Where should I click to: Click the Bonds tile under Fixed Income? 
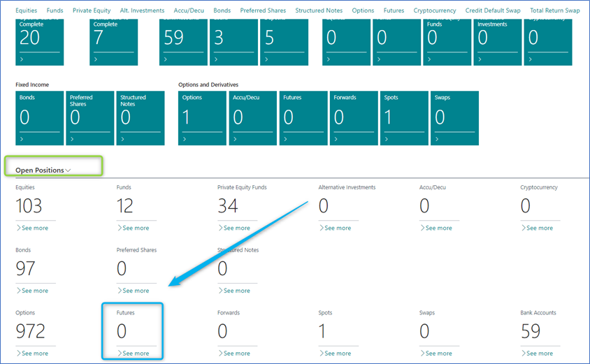[39, 118]
